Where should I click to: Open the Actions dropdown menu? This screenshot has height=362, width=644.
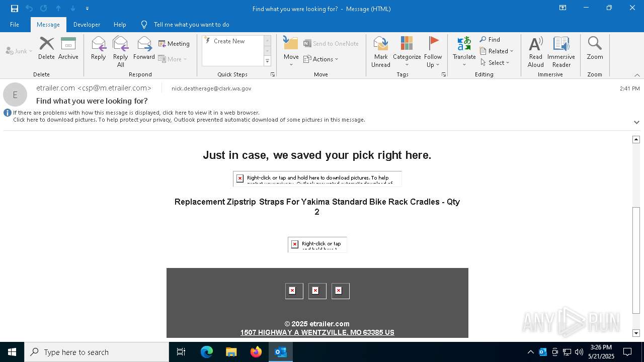click(x=321, y=59)
